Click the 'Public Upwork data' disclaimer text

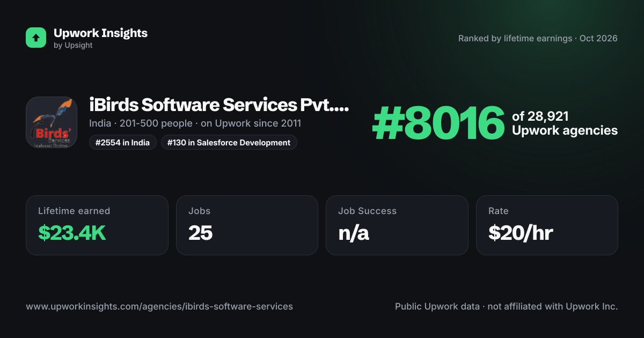coord(507,307)
